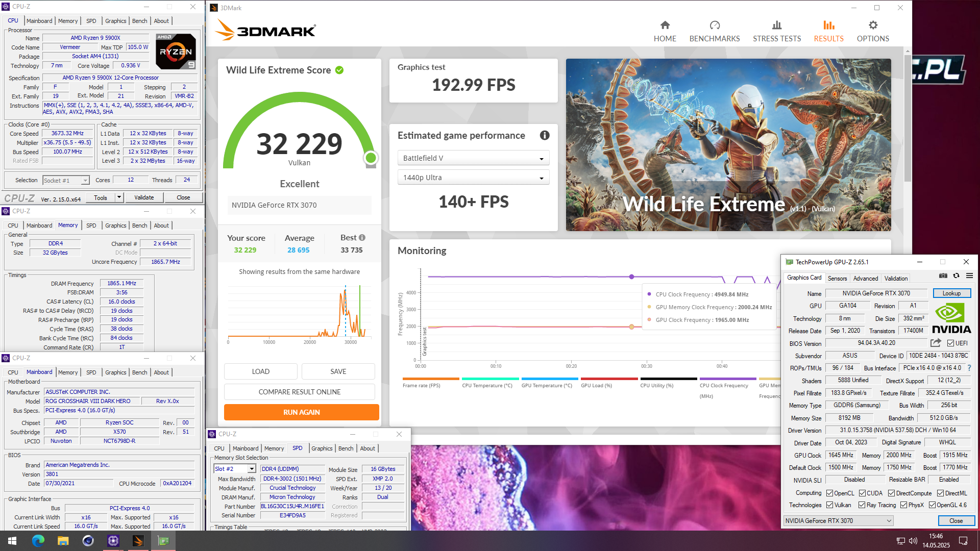The height and width of the screenshot is (551, 980).
Task: Click the CPU Temperature teal legend bar
Action: click(491, 379)
